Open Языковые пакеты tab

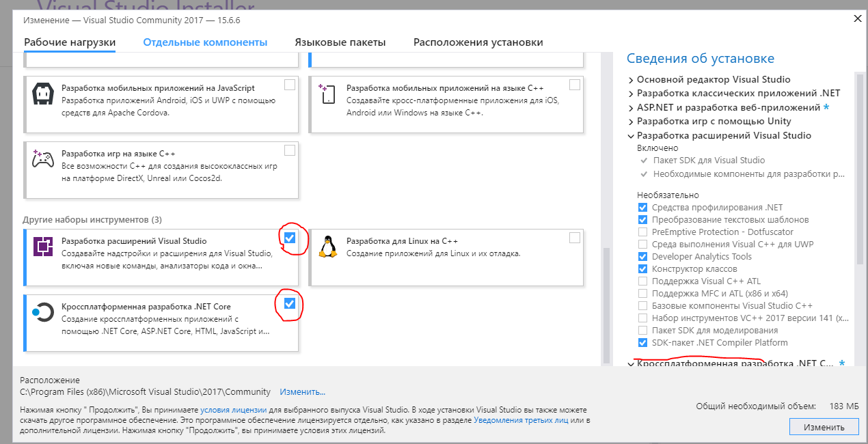pyautogui.click(x=340, y=42)
